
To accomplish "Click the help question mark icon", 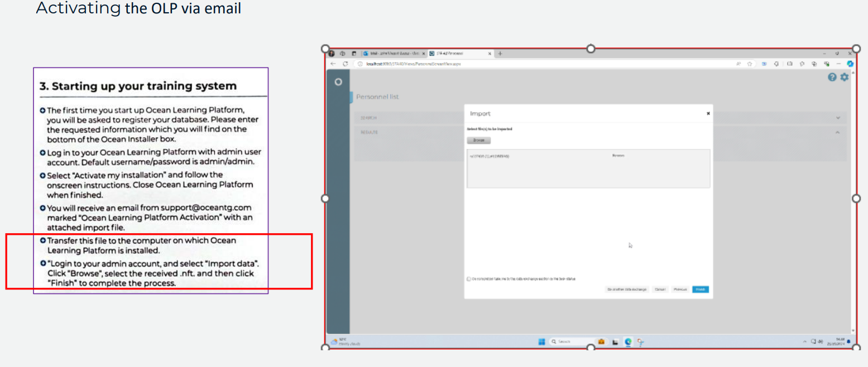I will tap(832, 78).
